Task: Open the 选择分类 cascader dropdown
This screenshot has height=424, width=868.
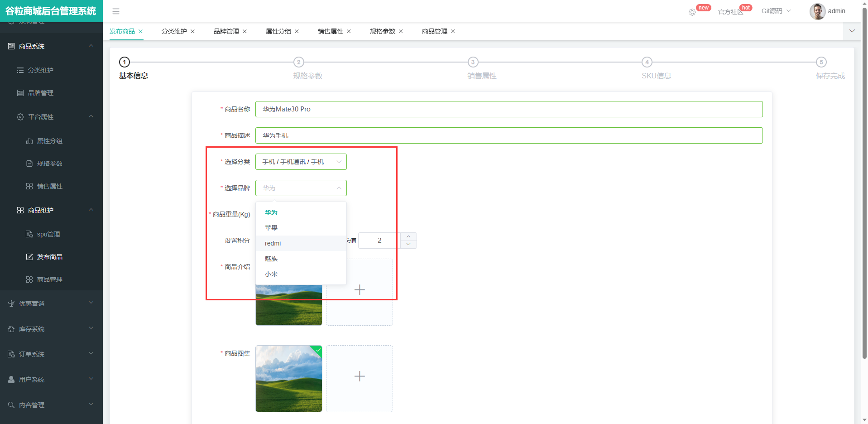Action: pyautogui.click(x=301, y=162)
